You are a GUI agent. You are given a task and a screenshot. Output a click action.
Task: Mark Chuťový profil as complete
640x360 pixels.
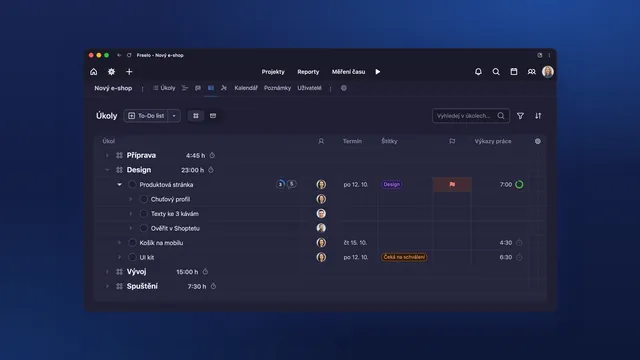[143, 199]
